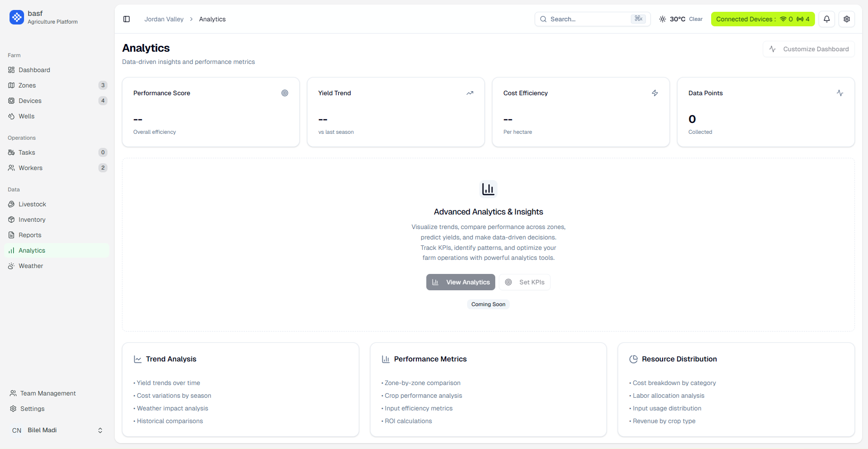
Task: Click the trending-up icon on Yield Trend card
Action: pyautogui.click(x=470, y=93)
